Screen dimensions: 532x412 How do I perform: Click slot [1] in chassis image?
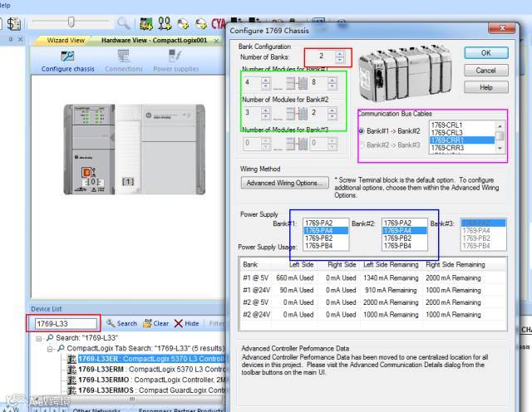[128, 182]
